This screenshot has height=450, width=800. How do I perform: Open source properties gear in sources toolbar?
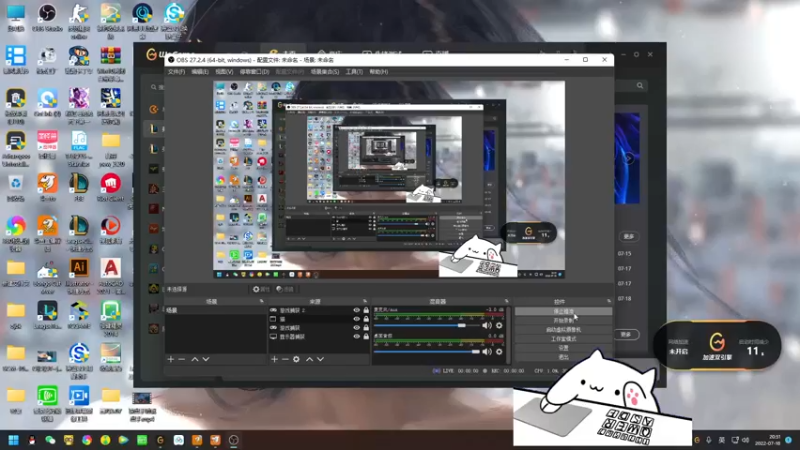(296, 359)
